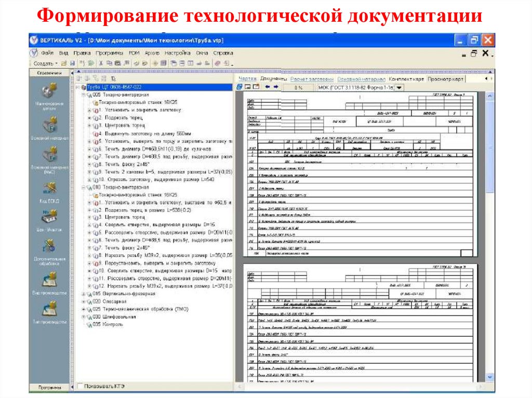Collapse operation 010 Токарно-винторезная
This screenshot has width=532, height=398.
[x=84, y=187]
